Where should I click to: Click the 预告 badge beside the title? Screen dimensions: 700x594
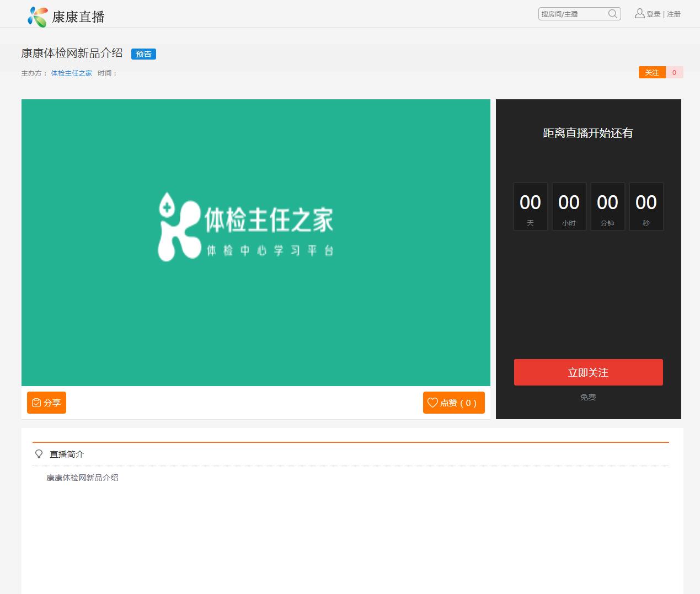click(143, 54)
